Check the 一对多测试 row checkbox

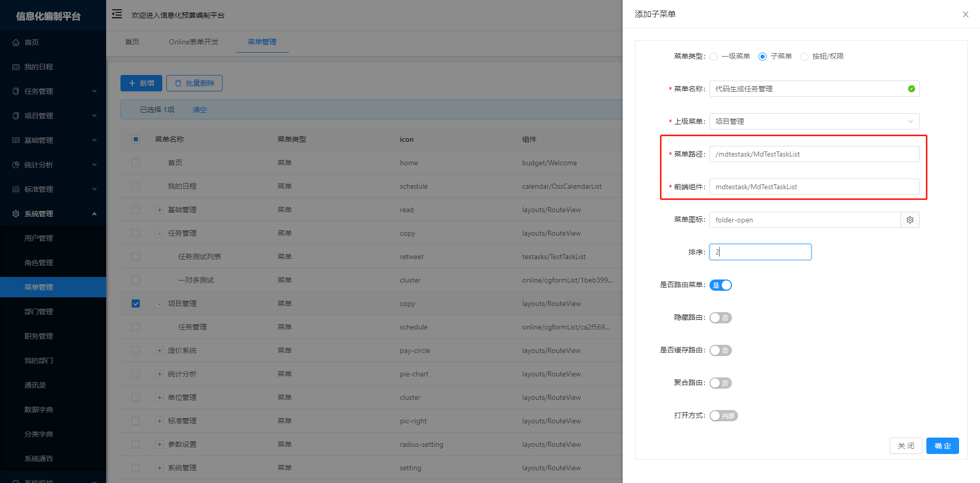[136, 280]
